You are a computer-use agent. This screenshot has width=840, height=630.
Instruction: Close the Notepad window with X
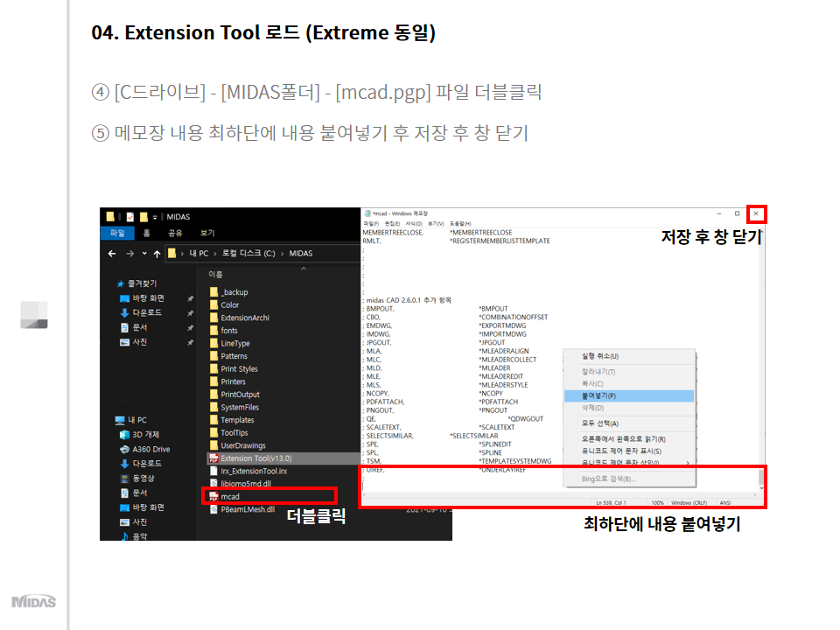click(x=756, y=213)
